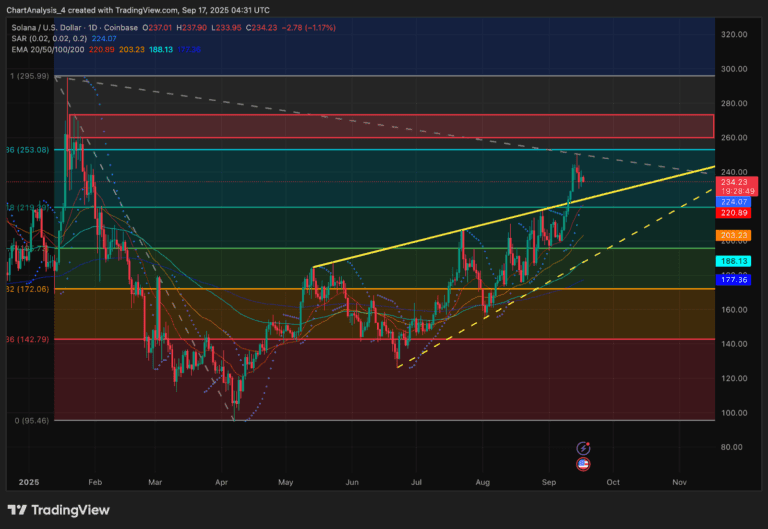Click the 120.00 price axis label
Screen dimensions: 768x529
click(x=734, y=378)
